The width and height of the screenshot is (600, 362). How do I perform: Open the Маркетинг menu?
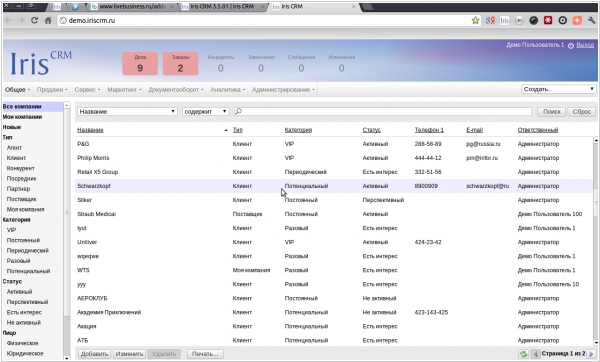[124, 90]
